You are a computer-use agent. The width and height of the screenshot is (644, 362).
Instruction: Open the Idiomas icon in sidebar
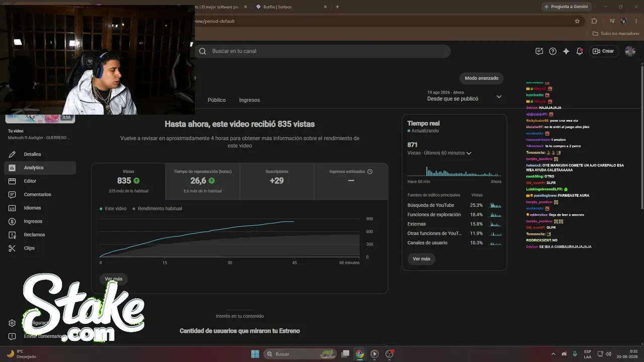(x=13, y=208)
